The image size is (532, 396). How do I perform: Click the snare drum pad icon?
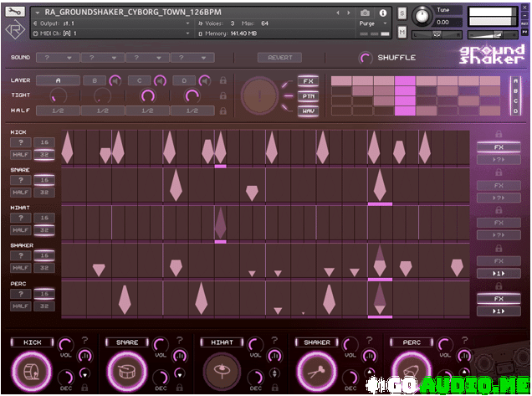129,371
